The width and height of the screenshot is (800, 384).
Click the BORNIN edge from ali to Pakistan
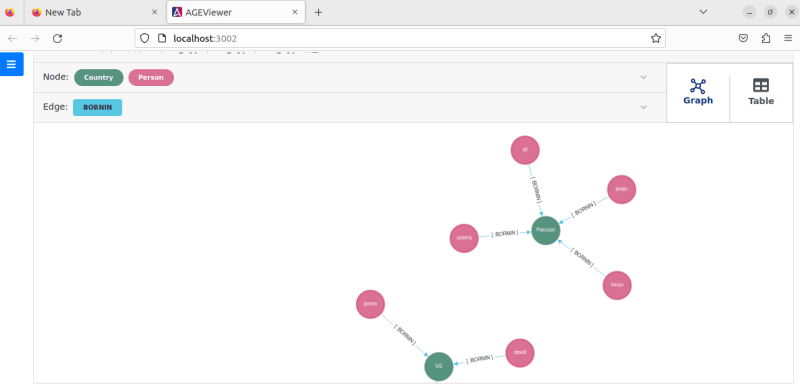tap(535, 190)
